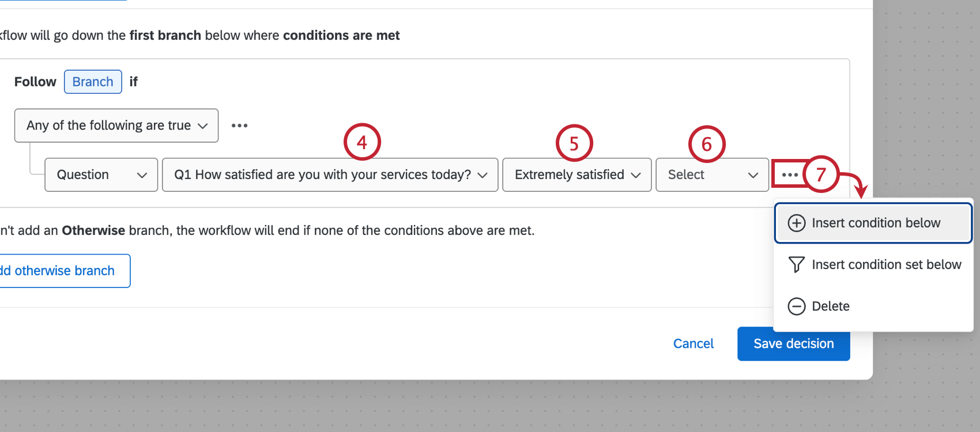This screenshot has width=980, height=432.
Task: Expand the 'Select' operator dropdown
Action: click(x=711, y=175)
